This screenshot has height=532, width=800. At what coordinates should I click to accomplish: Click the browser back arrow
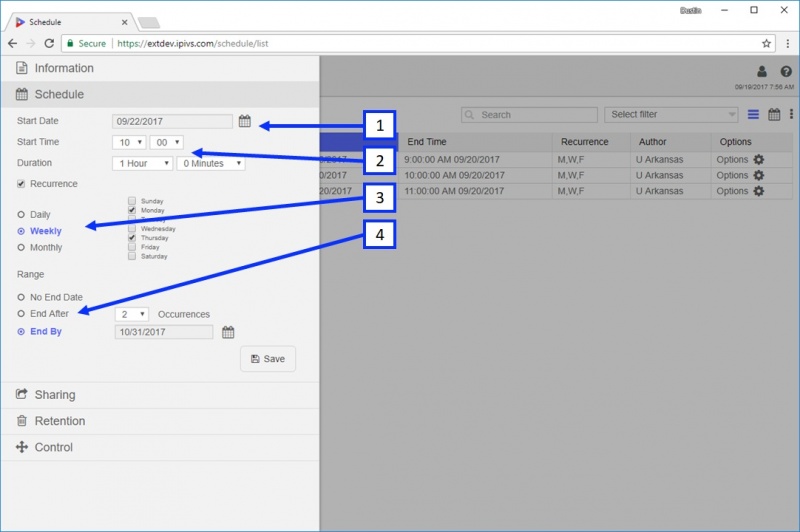(12, 43)
